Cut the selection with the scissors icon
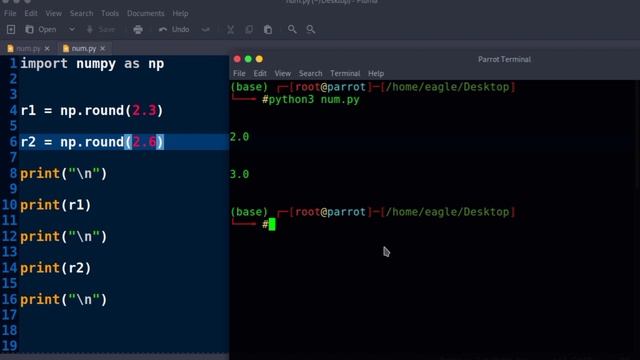This screenshot has width=640, height=360. point(231,29)
